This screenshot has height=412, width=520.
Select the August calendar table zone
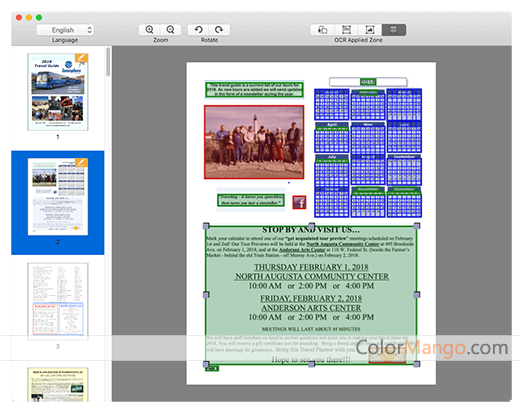pyautogui.click(x=368, y=169)
